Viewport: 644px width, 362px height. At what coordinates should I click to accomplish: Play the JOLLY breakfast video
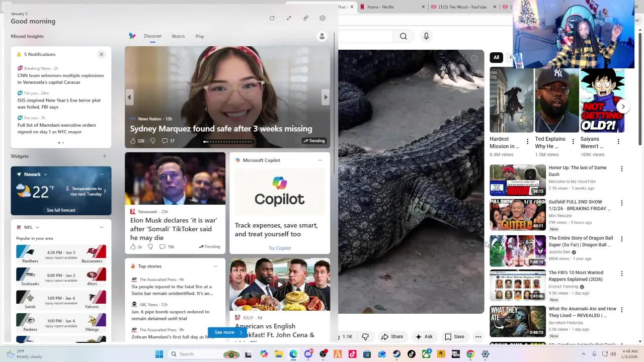280,284
